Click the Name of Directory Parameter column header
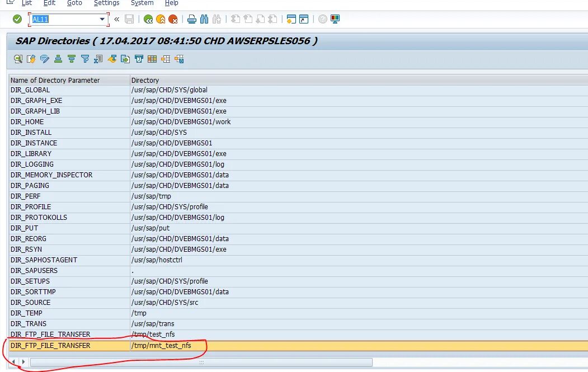 tap(69, 80)
